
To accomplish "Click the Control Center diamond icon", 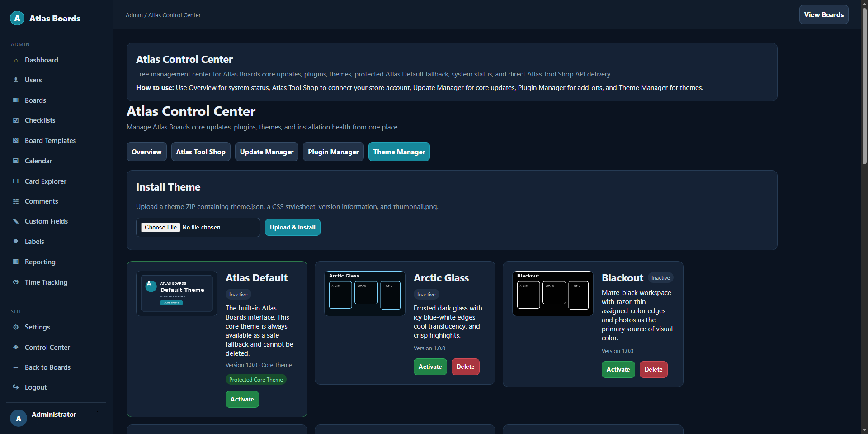I will 16,348.
